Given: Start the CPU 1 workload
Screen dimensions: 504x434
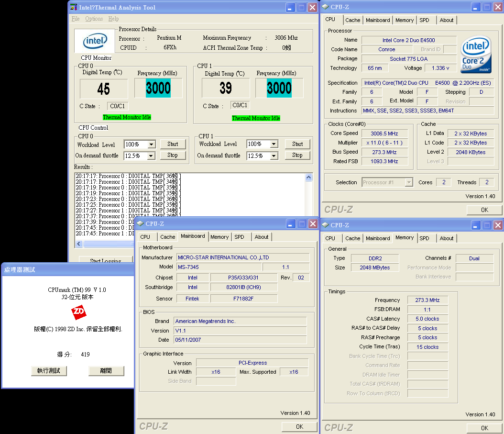Looking at the screenshot, I should (297, 144).
